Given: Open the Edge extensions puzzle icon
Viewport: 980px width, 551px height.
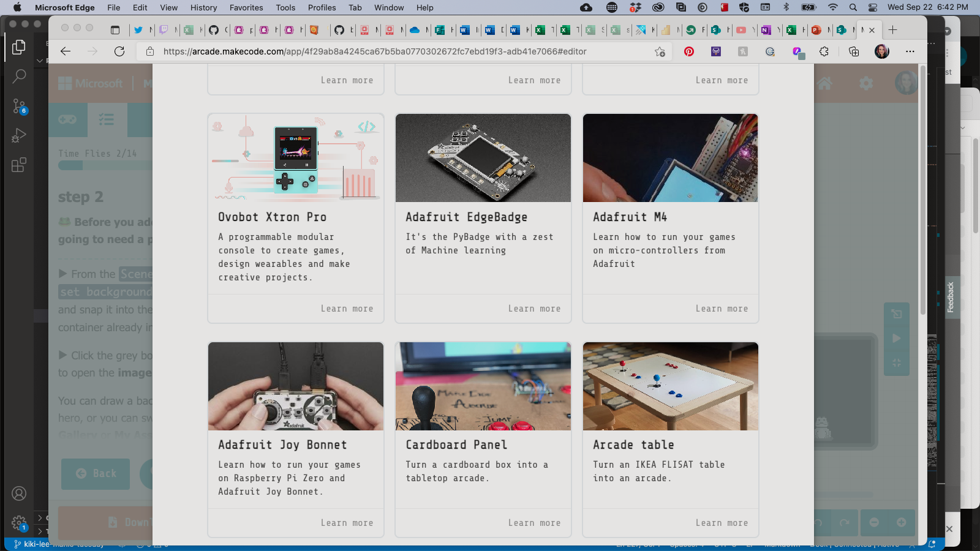Looking at the screenshot, I should pos(824,51).
